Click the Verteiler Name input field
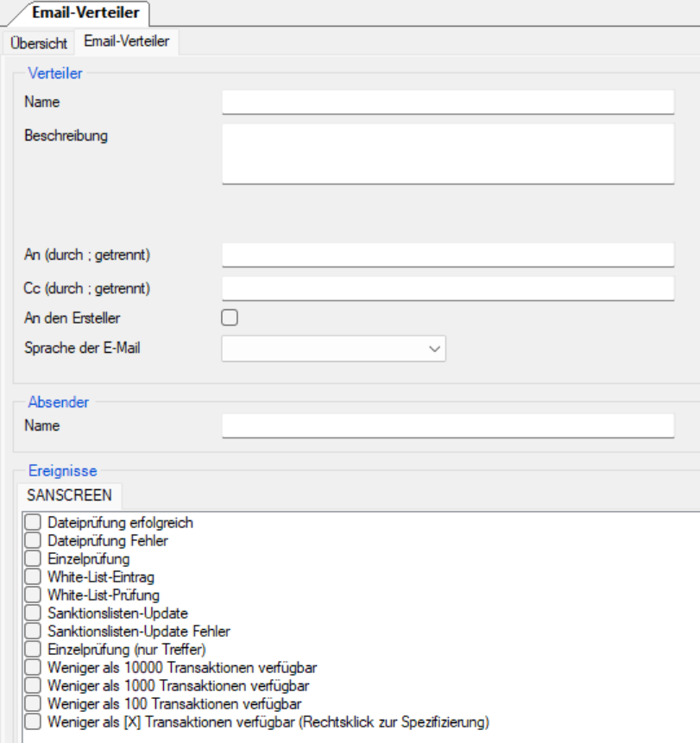This screenshot has width=700, height=743. tap(447, 103)
